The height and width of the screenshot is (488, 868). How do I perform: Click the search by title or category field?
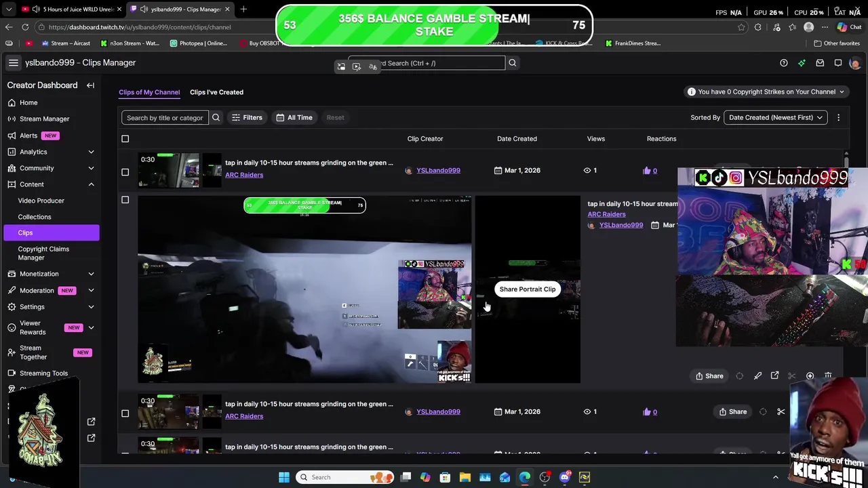(165, 117)
